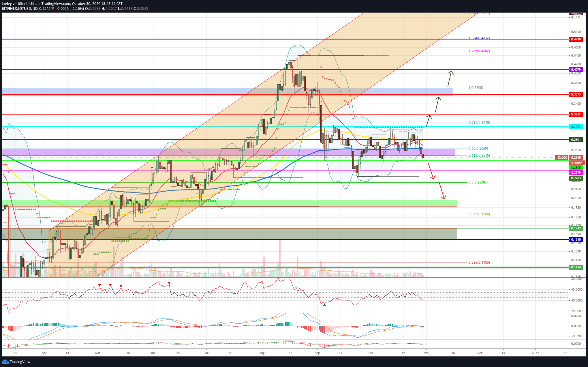Click the Okt label on time axis
This screenshot has height=367, width=588.
[x=371, y=353]
